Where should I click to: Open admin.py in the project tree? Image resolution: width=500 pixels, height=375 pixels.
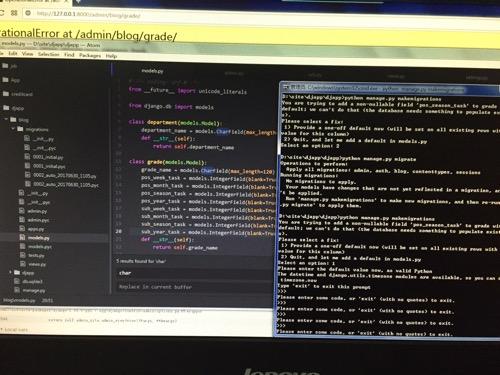(37, 211)
